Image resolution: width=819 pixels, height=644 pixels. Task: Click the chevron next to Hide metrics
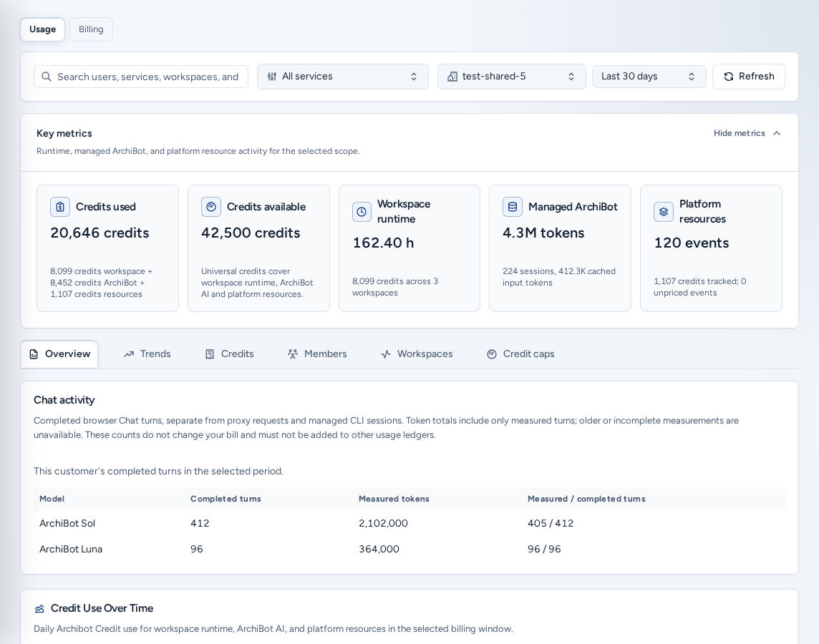(777, 133)
